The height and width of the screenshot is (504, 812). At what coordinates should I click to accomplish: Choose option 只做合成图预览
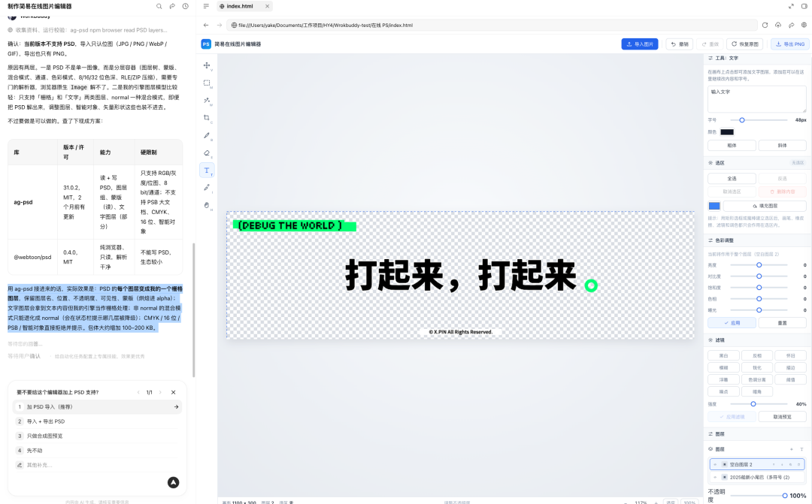tap(97, 436)
